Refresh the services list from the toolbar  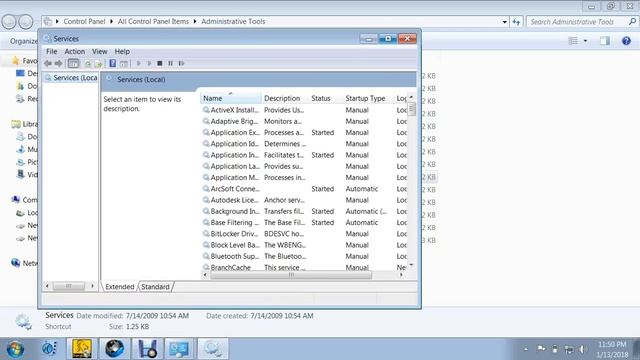coord(88,64)
